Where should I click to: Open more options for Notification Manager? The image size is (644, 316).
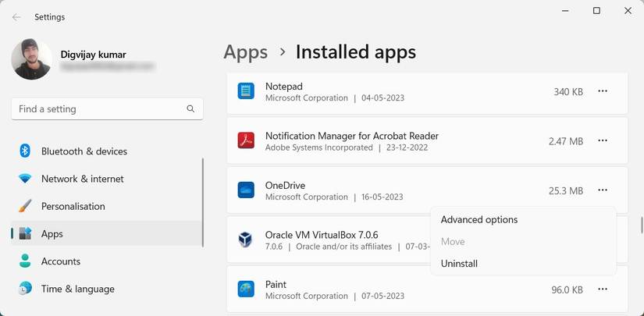coord(603,140)
